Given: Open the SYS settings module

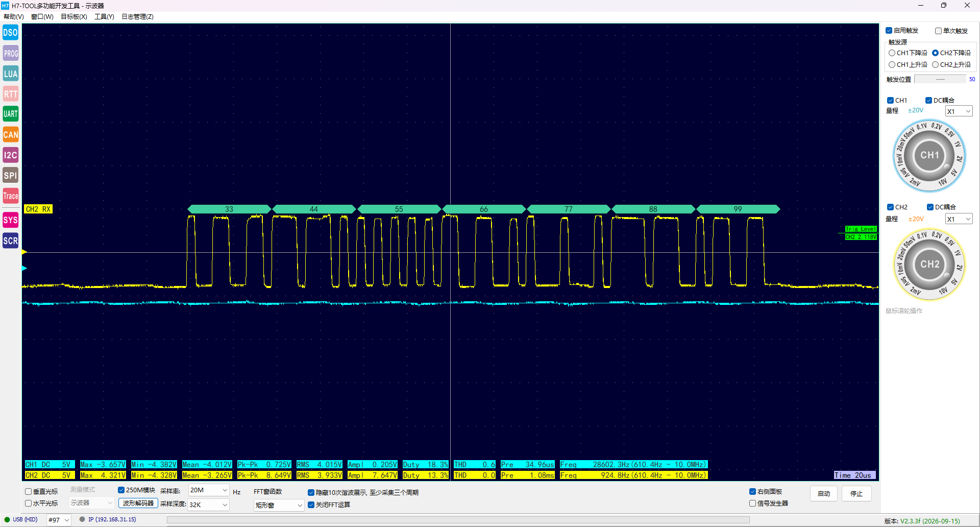Looking at the screenshot, I should [x=10, y=220].
